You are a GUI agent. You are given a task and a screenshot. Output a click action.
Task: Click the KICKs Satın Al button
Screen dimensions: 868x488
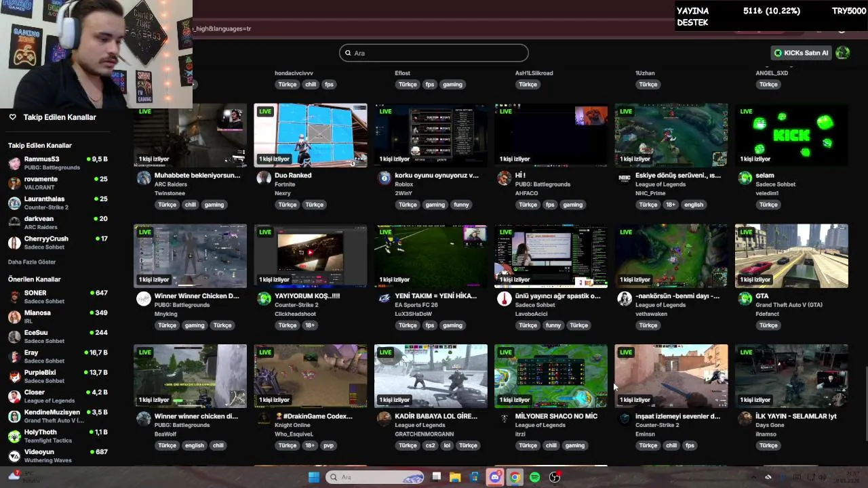[x=801, y=53]
